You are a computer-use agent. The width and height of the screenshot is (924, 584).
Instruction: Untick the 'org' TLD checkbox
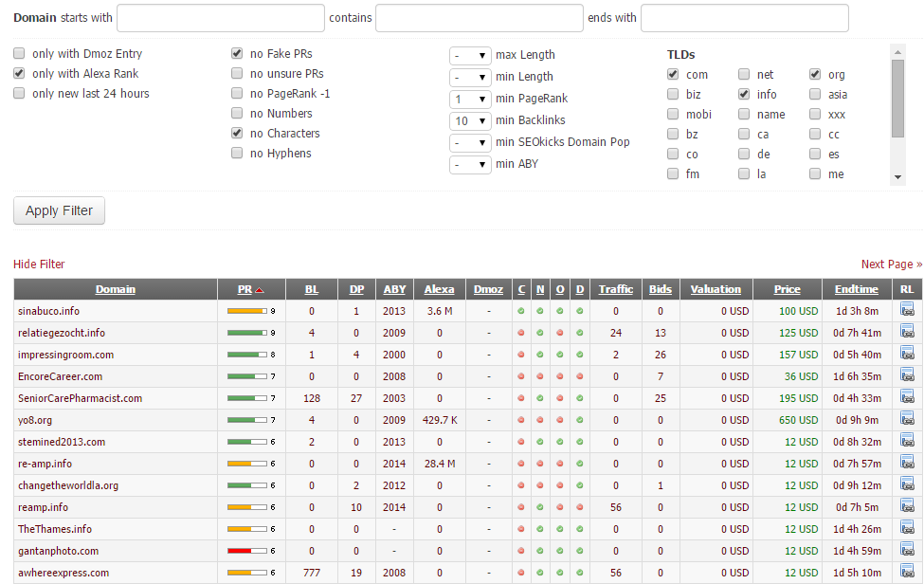[815, 74]
